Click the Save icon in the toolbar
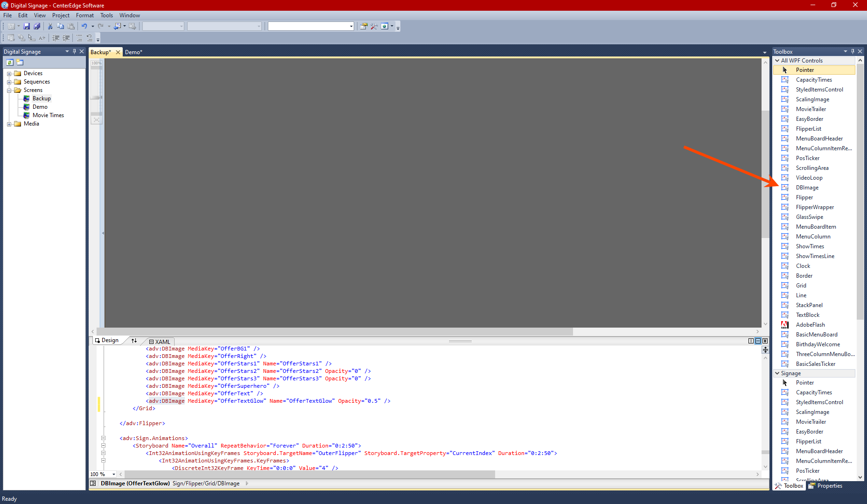The image size is (867, 504). (27, 26)
